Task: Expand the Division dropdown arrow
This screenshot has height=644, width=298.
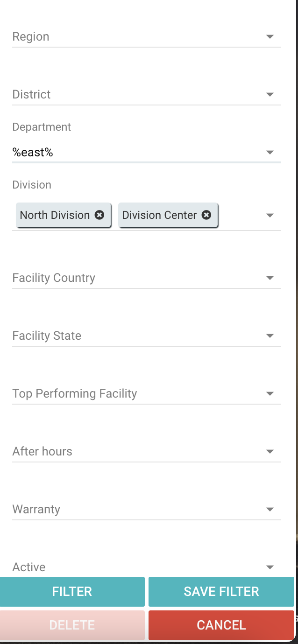Action: click(270, 216)
